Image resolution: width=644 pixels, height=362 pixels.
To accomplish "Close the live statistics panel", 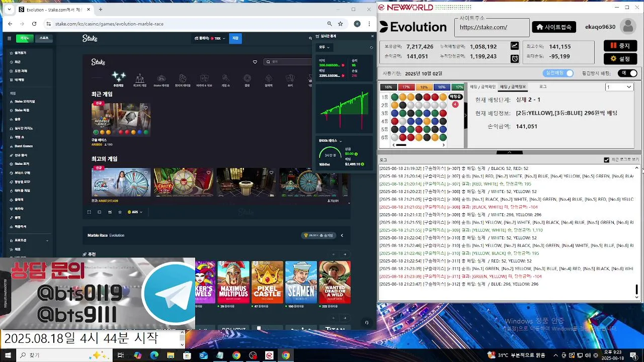I will pyautogui.click(x=372, y=36).
